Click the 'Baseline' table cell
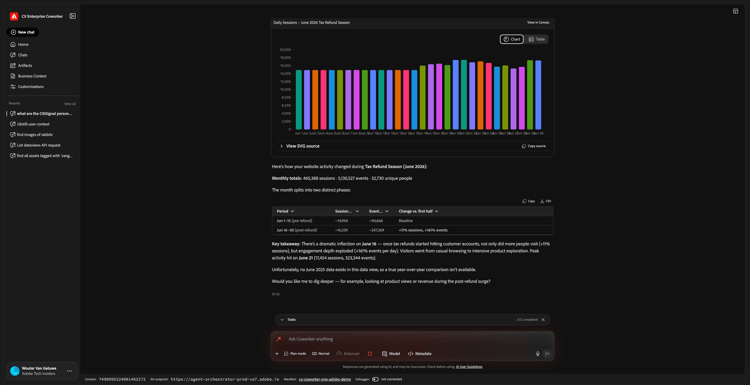Image resolution: width=750 pixels, height=385 pixels. click(406, 221)
